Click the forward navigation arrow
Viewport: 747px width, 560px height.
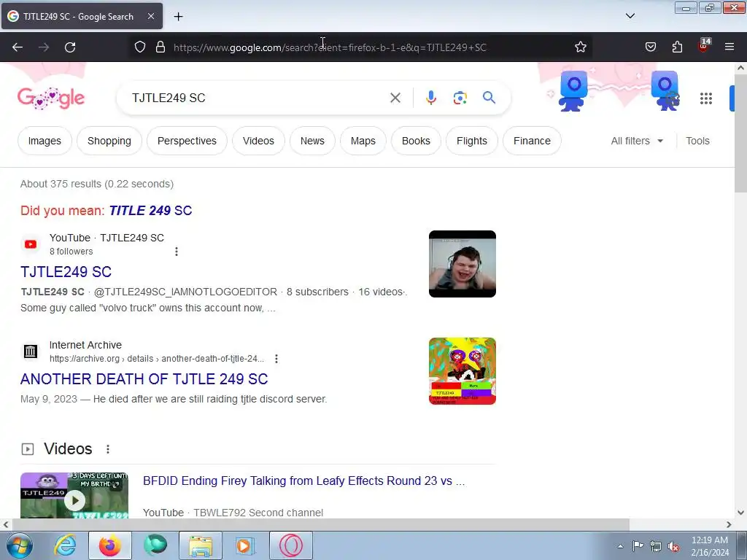(44, 47)
